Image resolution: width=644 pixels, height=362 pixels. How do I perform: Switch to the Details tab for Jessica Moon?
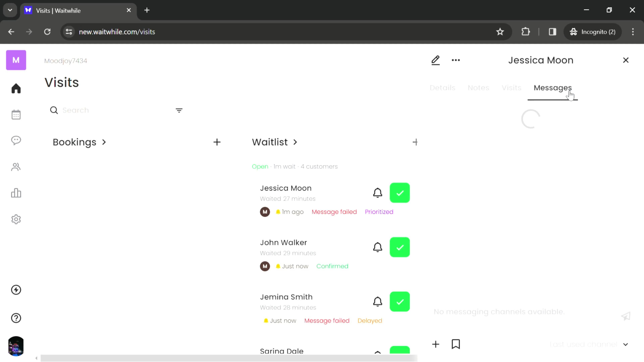click(x=442, y=87)
